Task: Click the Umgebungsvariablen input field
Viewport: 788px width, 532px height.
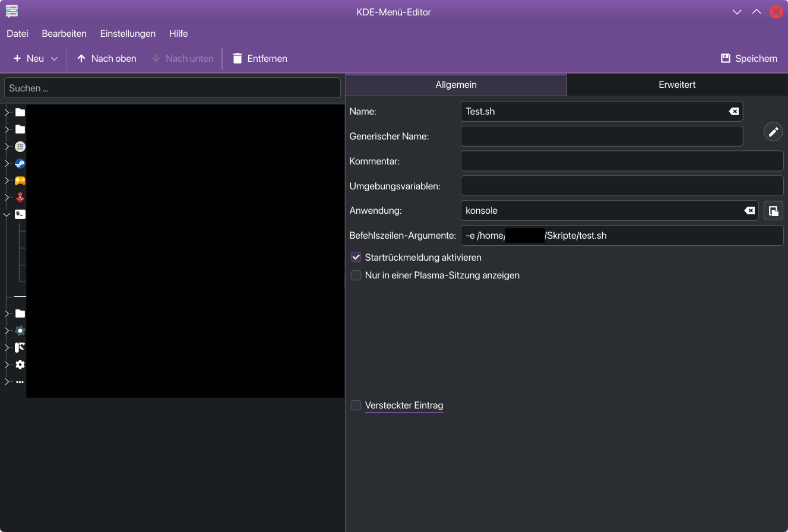Action: pos(622,186)
